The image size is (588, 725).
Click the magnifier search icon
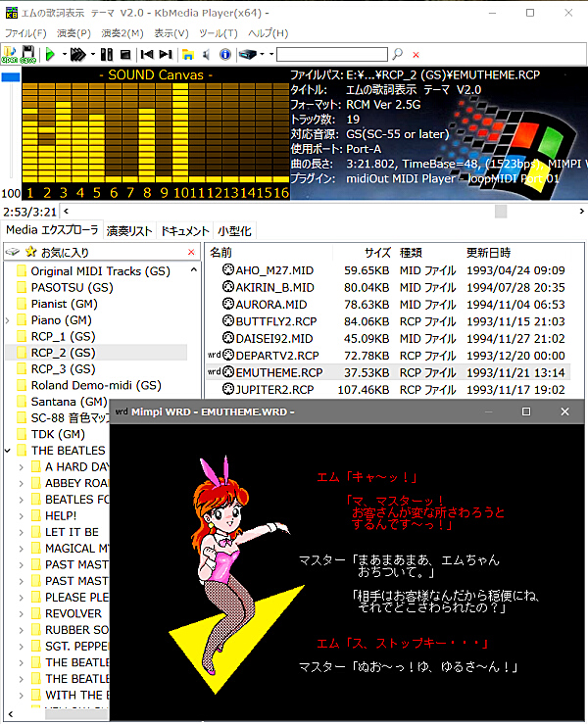[x=397, y=55]
